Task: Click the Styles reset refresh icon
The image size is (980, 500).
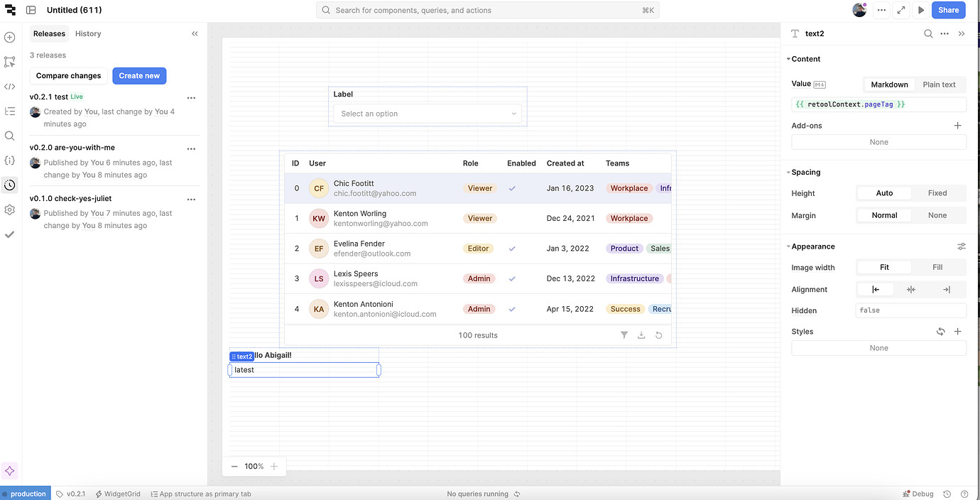Action: click(941, 332)
